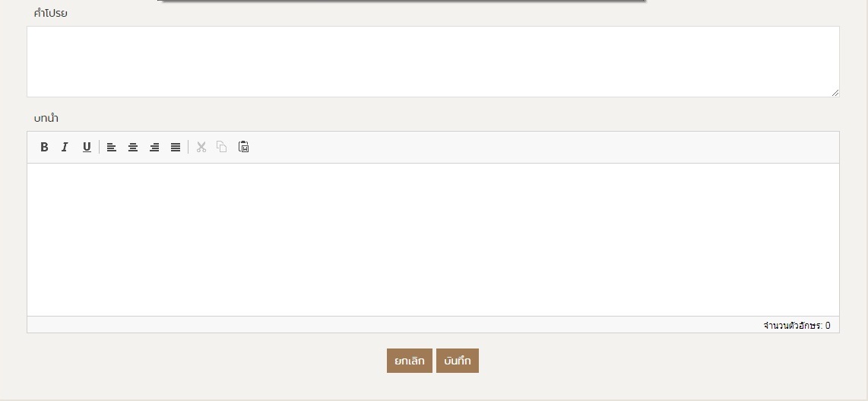Click the คำโปรย textarea resize handle
The width and height of the screenshot is (868, 401).
(835, 92)
